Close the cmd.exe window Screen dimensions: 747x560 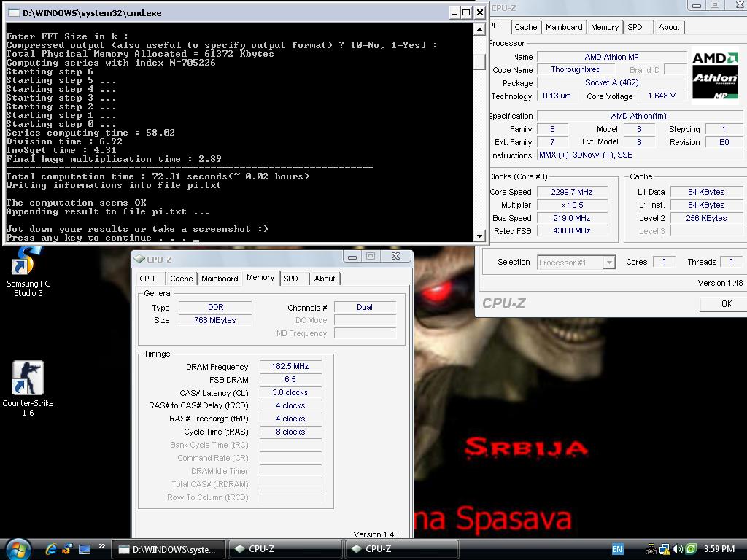click(480, 13)
